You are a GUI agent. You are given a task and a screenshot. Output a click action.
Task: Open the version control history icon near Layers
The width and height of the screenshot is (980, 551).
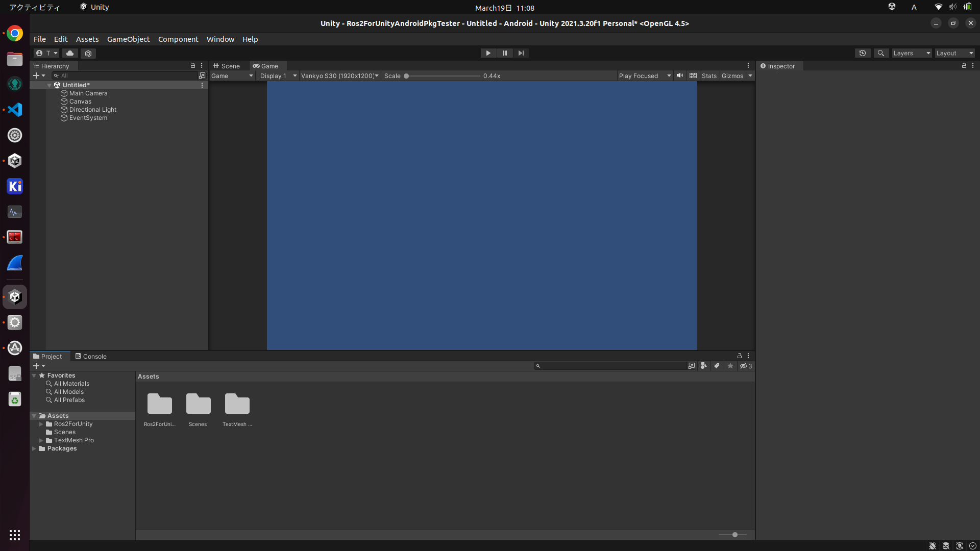pyautogui.click(x=863, y=53)
